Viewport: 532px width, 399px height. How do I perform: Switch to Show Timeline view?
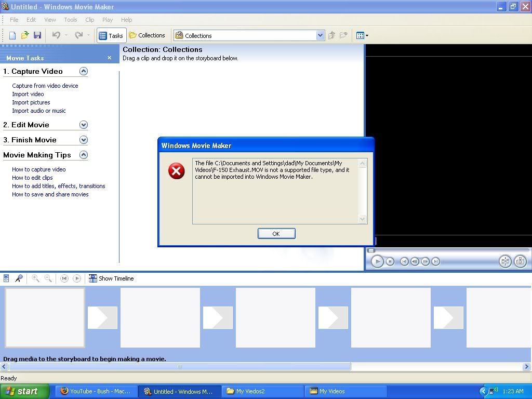pyautogui.click(x=111, y=278)
